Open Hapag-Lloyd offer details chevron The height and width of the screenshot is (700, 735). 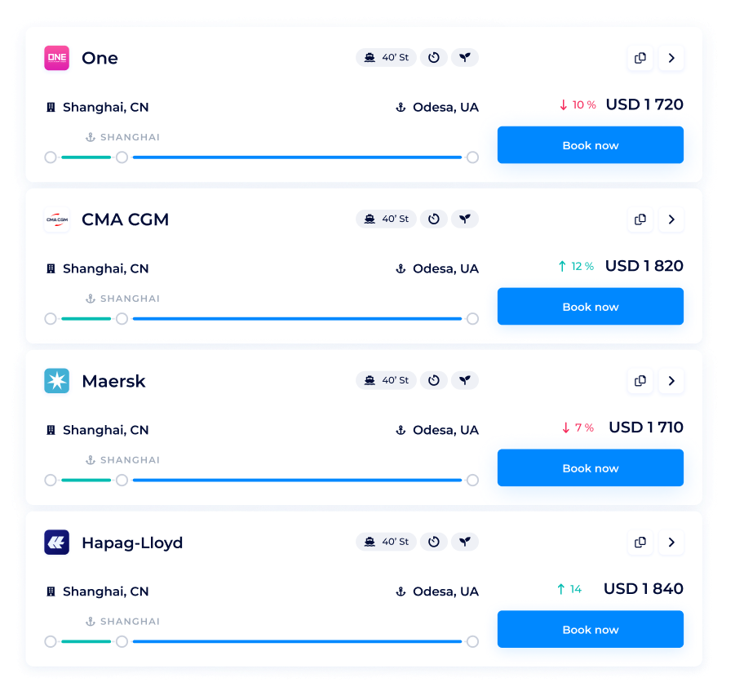click(x=671, y=543)
